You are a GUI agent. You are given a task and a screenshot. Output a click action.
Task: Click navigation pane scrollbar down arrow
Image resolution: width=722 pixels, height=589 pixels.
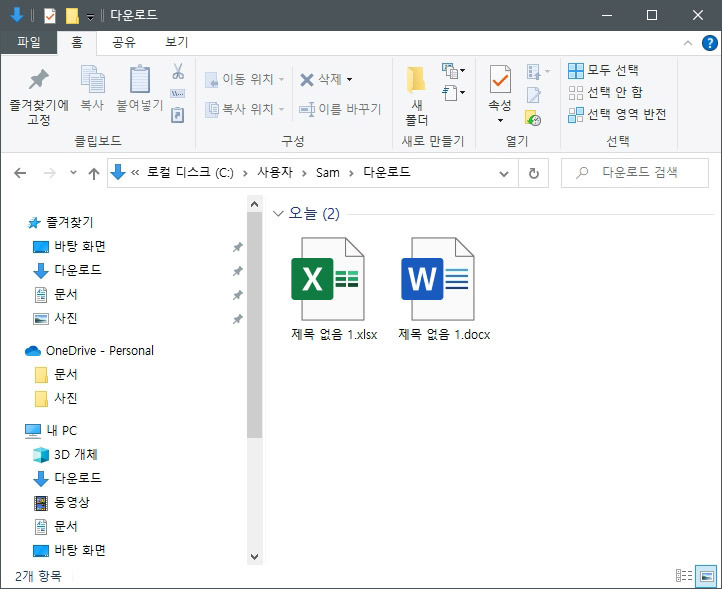[254, 556]
